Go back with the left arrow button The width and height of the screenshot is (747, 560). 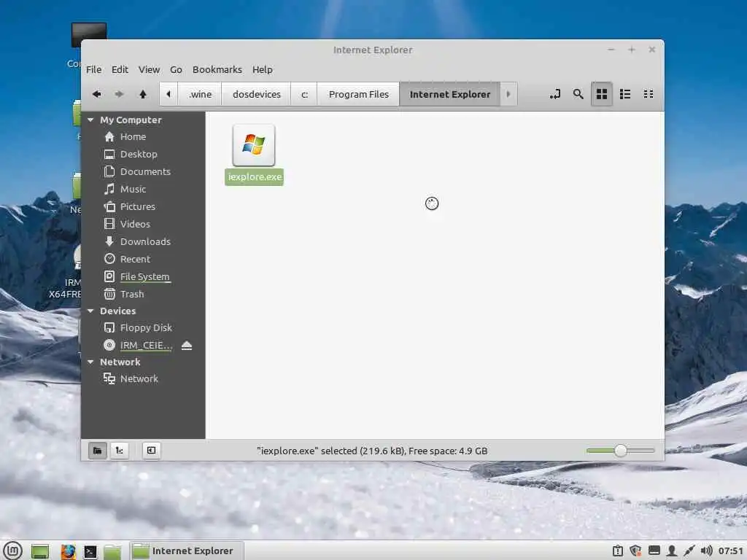[97, 94]
